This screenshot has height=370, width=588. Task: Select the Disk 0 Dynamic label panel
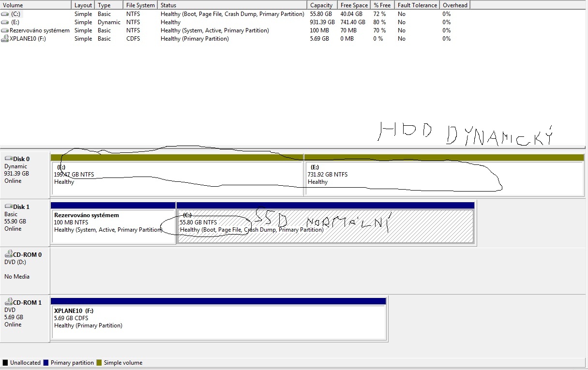coord(25,174)
